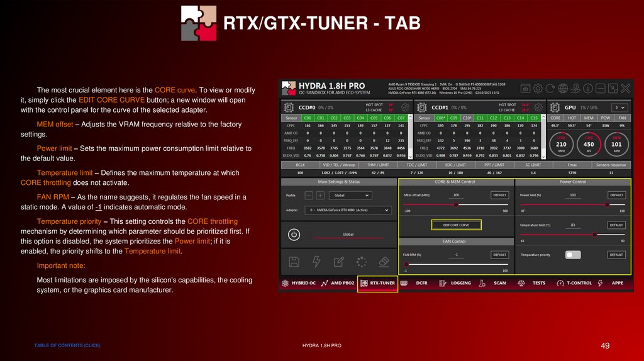Click the C00 core header cell
Image resolution: width=644 pixels, height=361 pixels.
point(308,118)
